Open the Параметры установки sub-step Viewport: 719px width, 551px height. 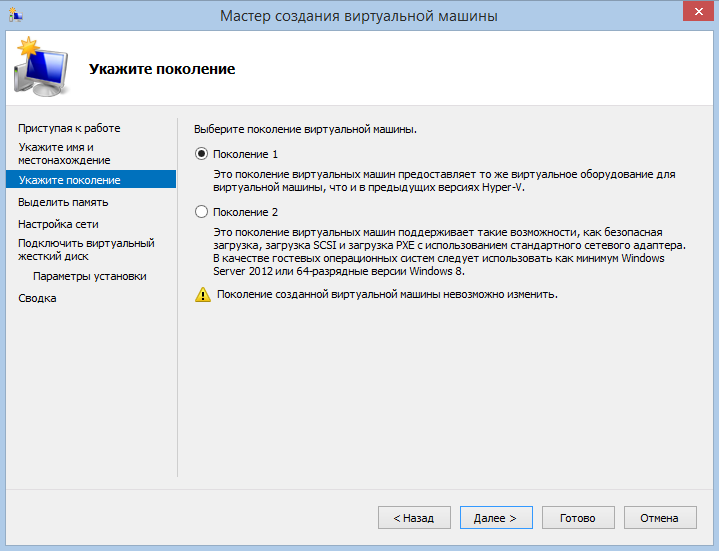click(89, 276)
